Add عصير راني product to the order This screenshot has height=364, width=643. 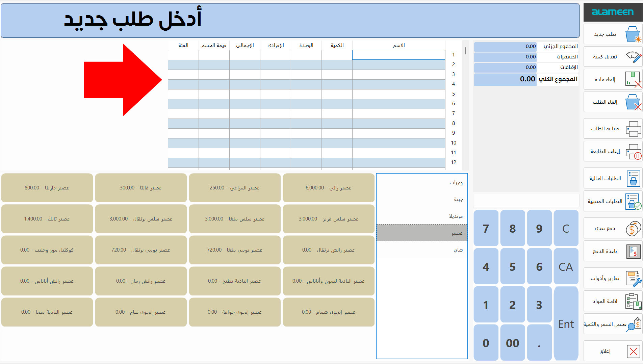[329, 188]
